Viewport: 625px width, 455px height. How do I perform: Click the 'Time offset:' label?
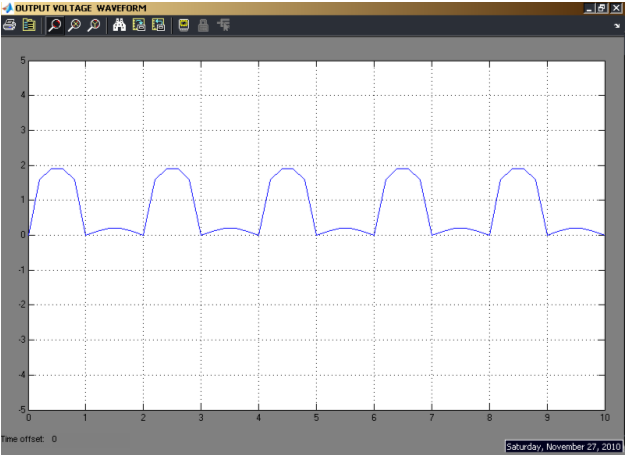(22, 439)
